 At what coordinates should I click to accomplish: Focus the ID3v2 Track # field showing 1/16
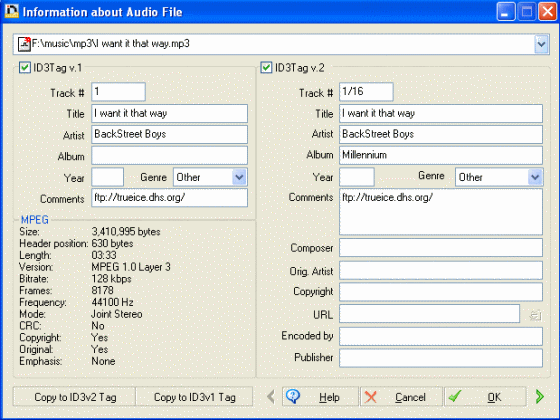click(x=366, y=92)
